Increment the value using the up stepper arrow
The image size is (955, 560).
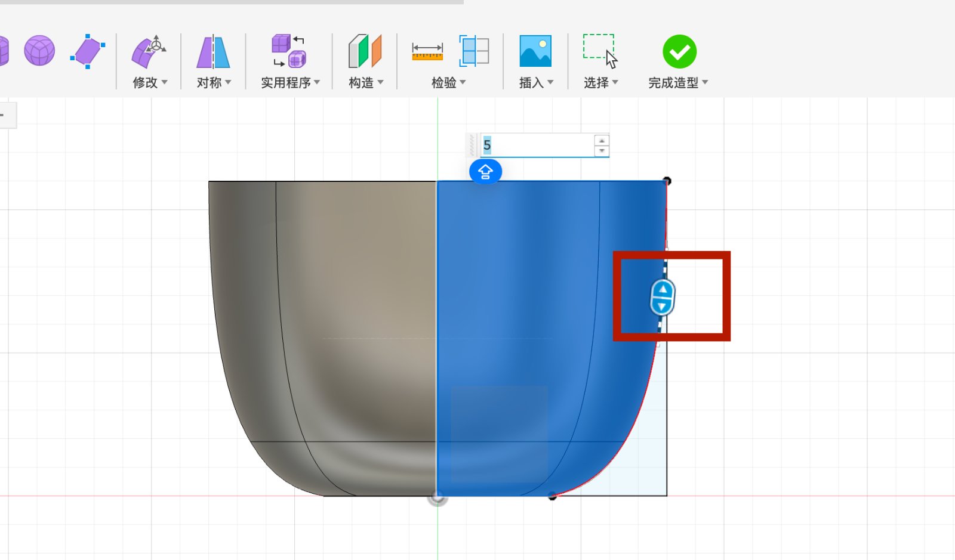[x=602, y=140]
